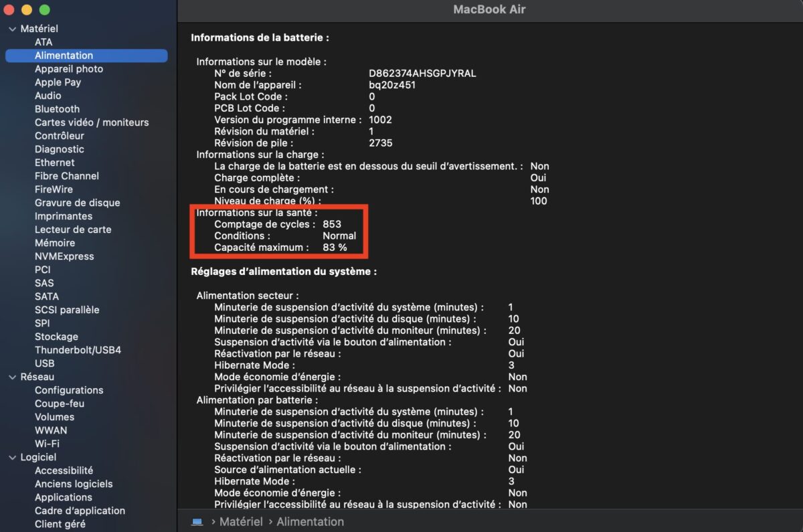Click Révision de pile value 2735
The width and height of the screenshot is (803, 532).
pos(381,143)
